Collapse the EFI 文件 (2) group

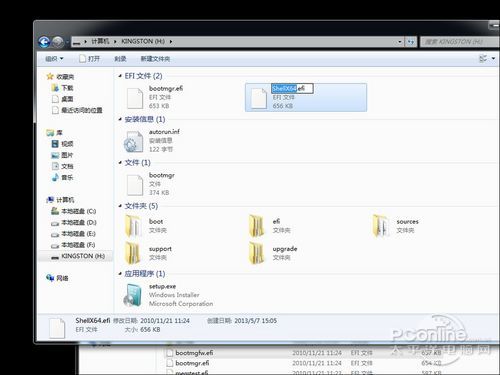pyautogui.click(x=120, y=76)
